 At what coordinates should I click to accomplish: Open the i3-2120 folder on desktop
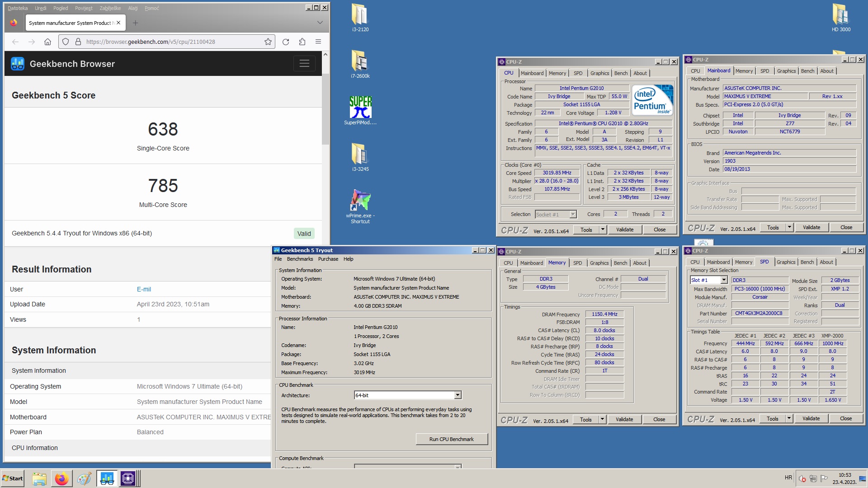point(360,17)
